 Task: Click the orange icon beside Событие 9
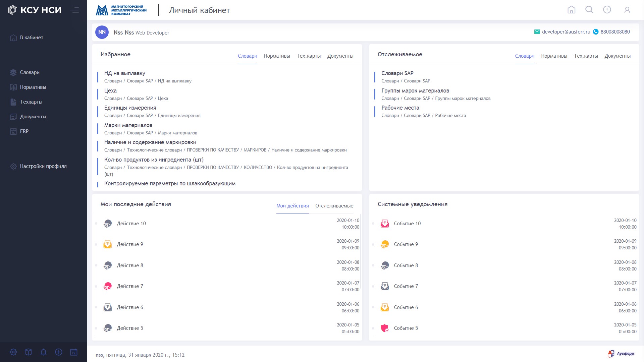(x=385, y=244)
